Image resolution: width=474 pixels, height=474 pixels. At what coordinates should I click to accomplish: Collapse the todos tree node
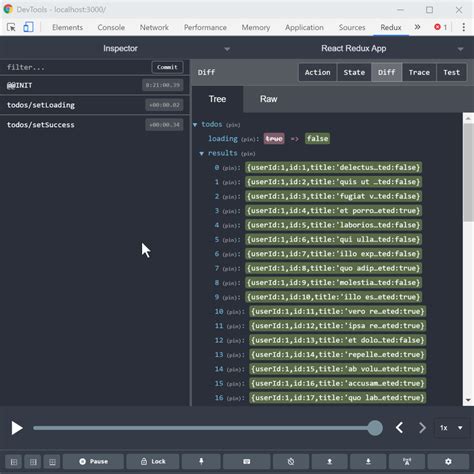195,125
